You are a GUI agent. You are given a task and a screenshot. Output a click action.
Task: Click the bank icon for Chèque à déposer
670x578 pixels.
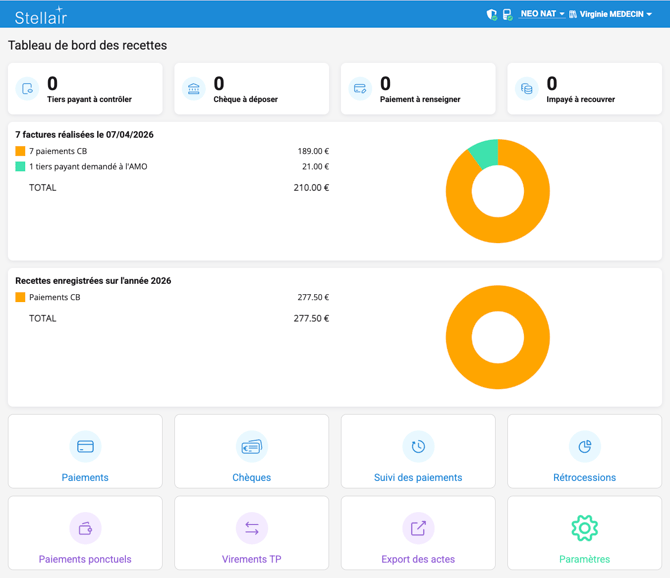194,89
